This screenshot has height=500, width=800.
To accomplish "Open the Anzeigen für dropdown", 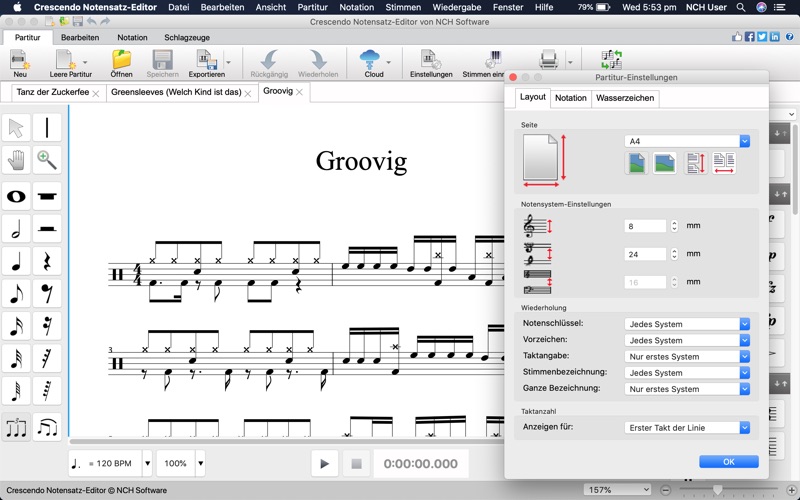I will pos(687,428).
